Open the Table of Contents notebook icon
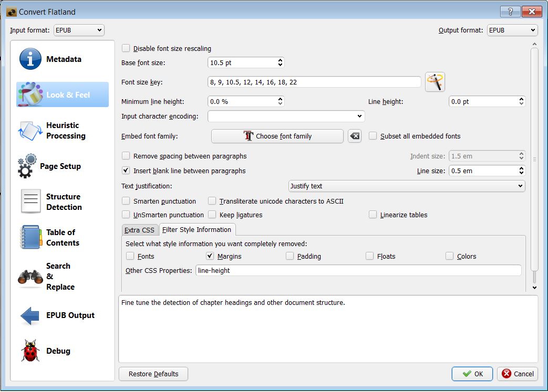Screen dimensions: 548x392 coord(31,237)
